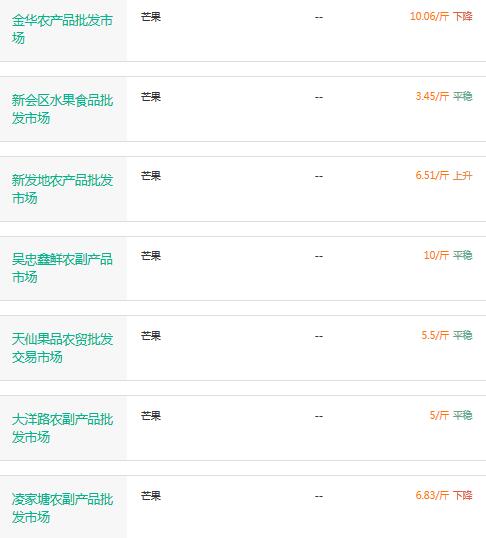
Task: Select 芒果 in the 新发地 market row
Action: click(x=151, y=176)
